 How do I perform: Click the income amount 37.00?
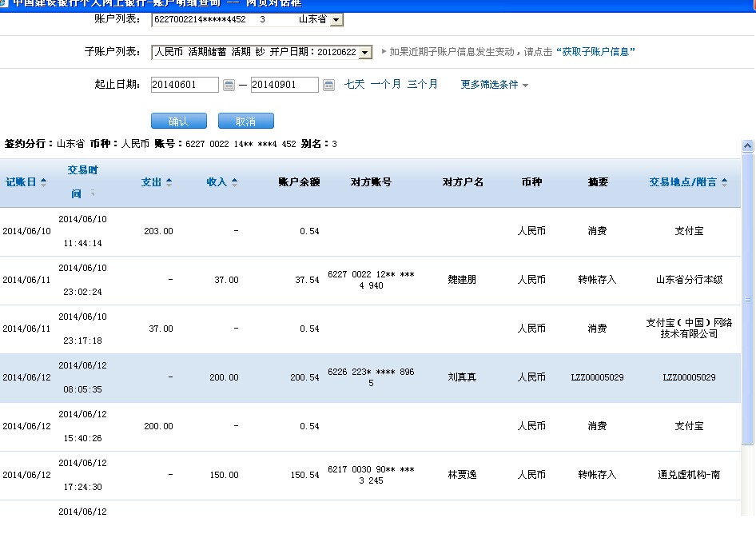tap(227, 280)
